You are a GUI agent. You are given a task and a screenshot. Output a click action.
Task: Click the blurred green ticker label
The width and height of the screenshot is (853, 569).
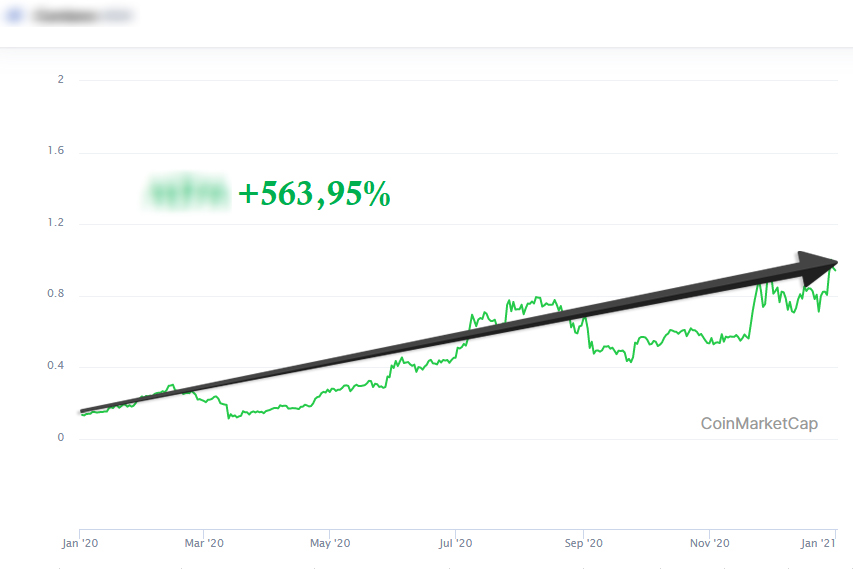[188, 192]
